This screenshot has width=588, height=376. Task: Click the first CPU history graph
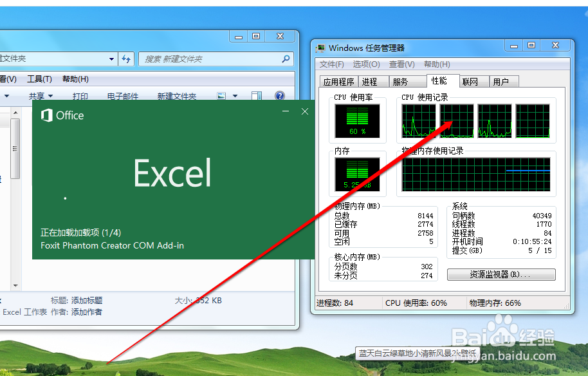pos(419,121)
